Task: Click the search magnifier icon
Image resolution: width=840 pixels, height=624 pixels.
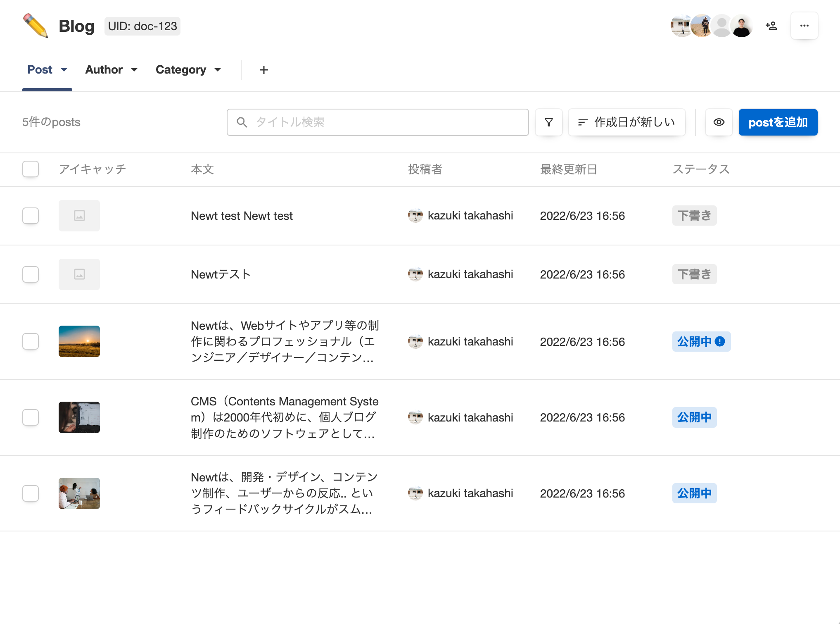Action: tap(242, 122)
